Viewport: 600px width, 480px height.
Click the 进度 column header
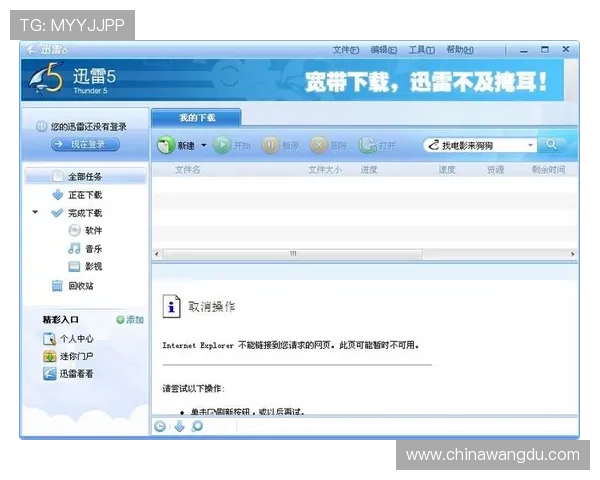(x=369, y=170)
